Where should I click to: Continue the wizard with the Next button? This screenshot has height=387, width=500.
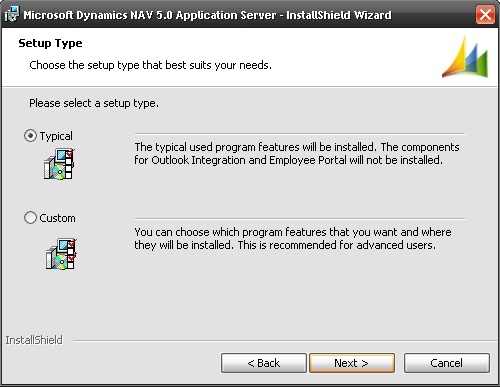[x=352, y=363]
